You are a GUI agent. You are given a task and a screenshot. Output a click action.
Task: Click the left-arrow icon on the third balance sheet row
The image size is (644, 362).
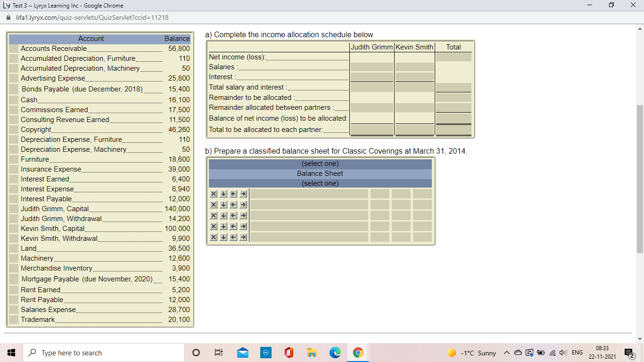coord(233,215)
